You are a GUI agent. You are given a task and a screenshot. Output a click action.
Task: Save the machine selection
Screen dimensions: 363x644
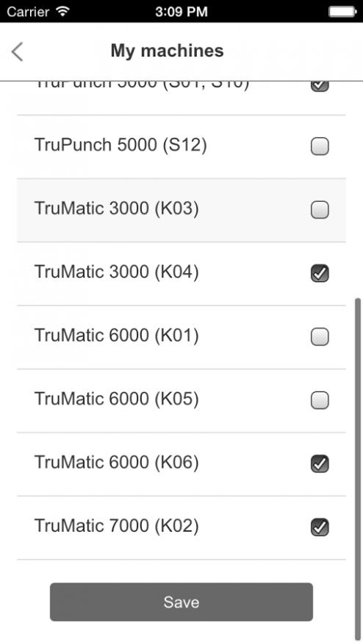181,601
